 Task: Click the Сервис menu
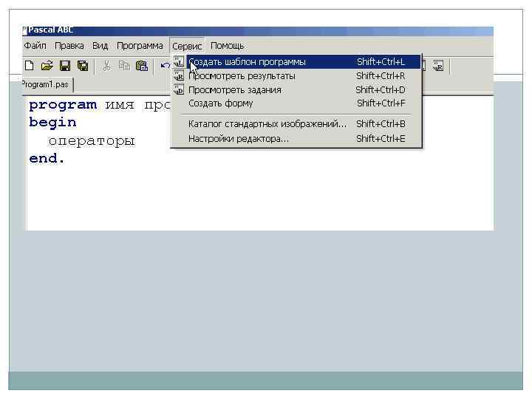(187, 46)
